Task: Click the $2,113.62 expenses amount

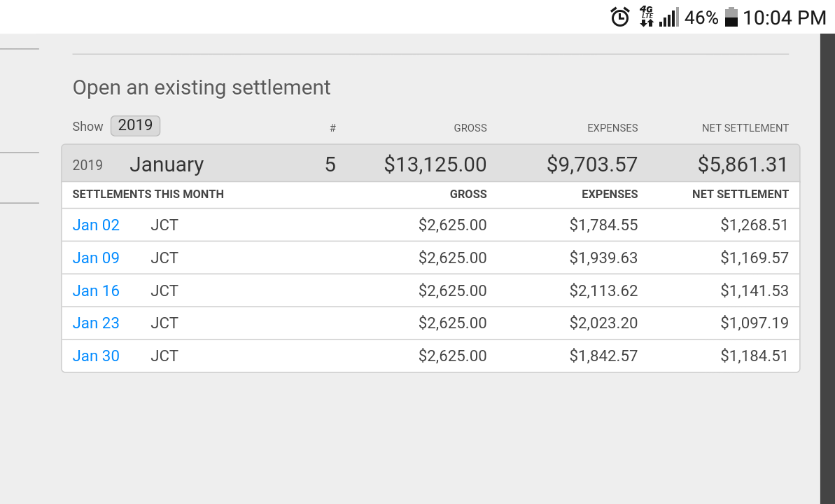Action: [x=603, y=291]
